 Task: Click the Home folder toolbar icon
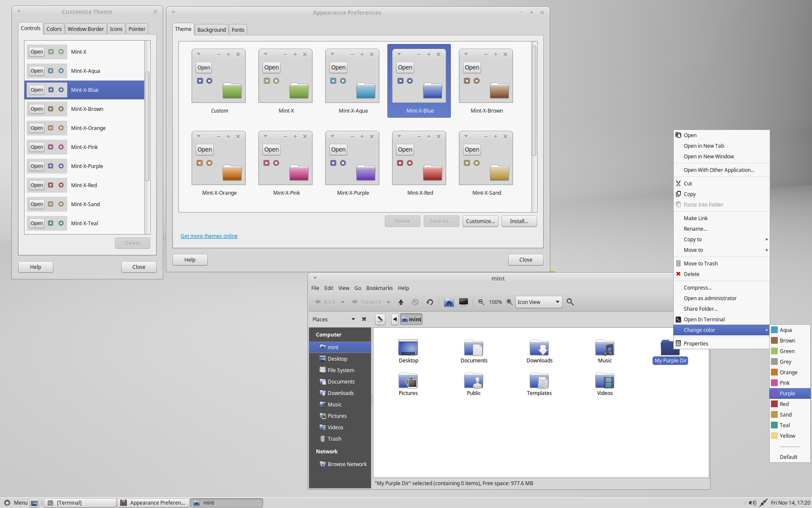click(x=449, y=302)
